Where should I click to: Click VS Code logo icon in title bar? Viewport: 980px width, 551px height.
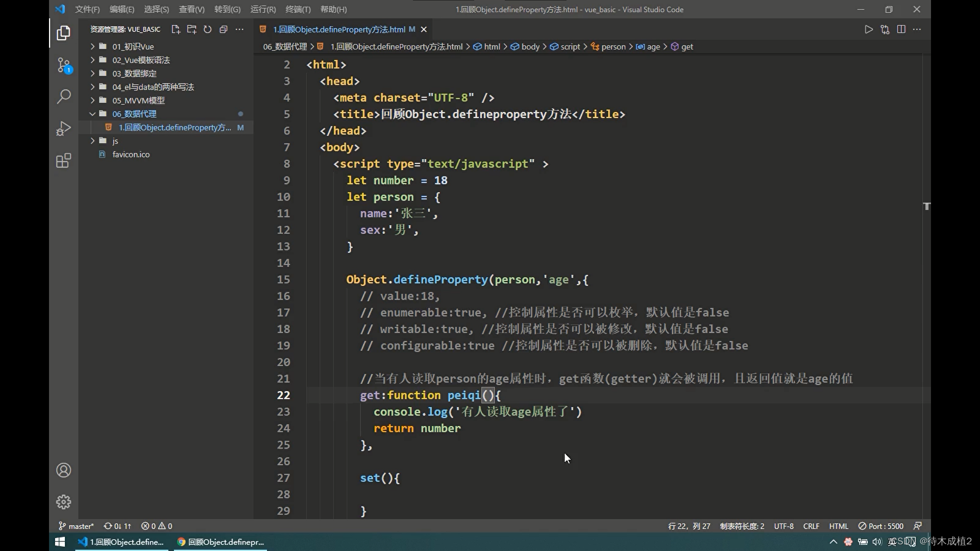coord(60,9)
